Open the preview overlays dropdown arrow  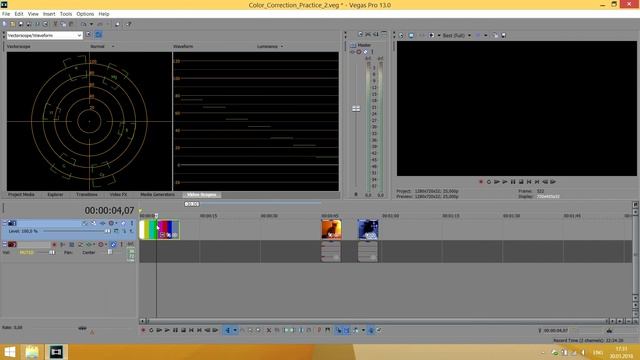click(486, 36)
